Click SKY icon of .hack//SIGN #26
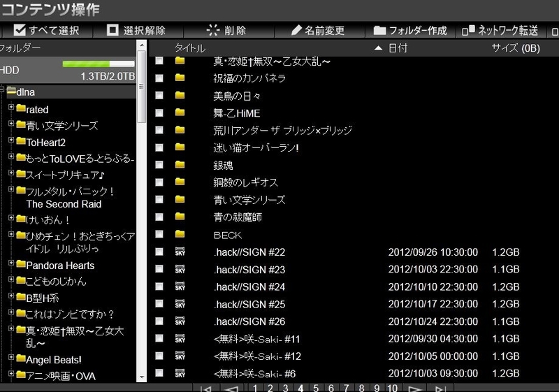This screenshot has width=559, height=392. [180, 321]
